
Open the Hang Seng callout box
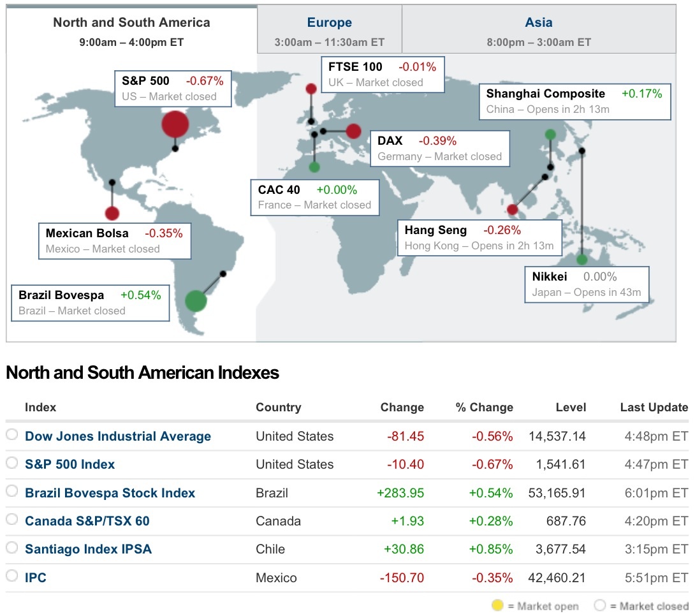(479, 238)
